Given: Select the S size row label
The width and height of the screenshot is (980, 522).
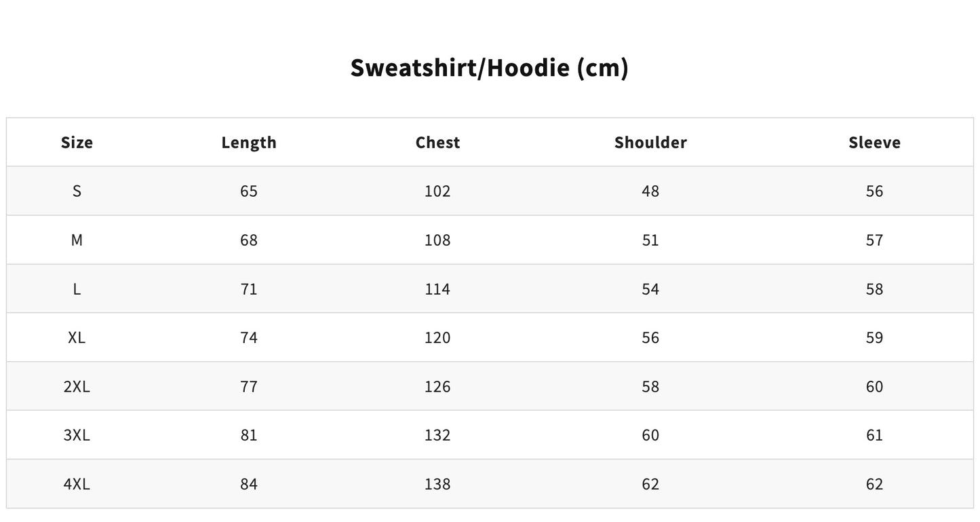Looking at the screenshot, I should point(77,191).
